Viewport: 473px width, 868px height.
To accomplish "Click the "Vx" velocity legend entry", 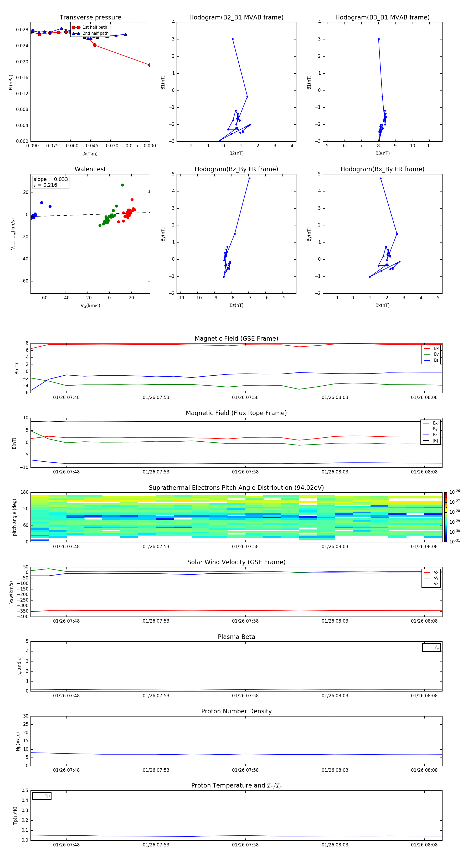I will coord(431,572).
